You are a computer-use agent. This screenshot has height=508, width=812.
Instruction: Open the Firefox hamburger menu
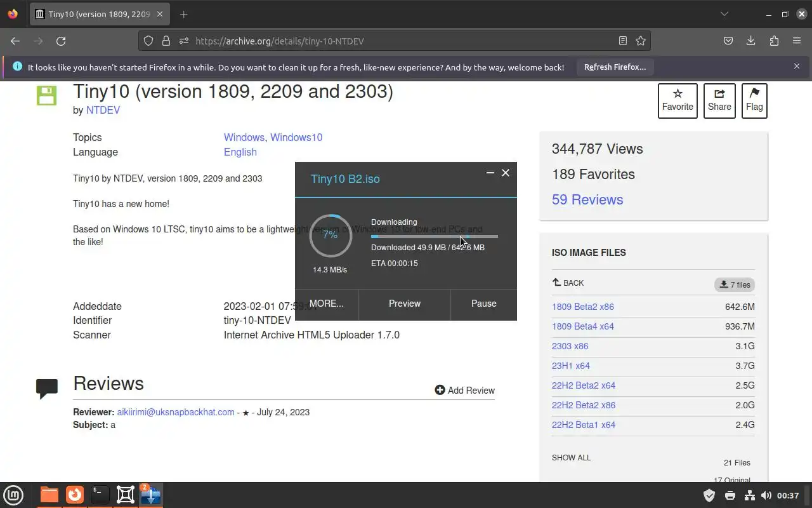click(x=797, y=41)
